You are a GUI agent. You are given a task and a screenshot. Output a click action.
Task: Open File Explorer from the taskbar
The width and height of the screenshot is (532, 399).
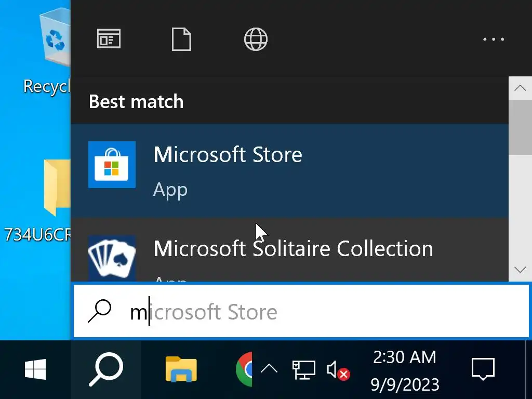tap(181, 369)
